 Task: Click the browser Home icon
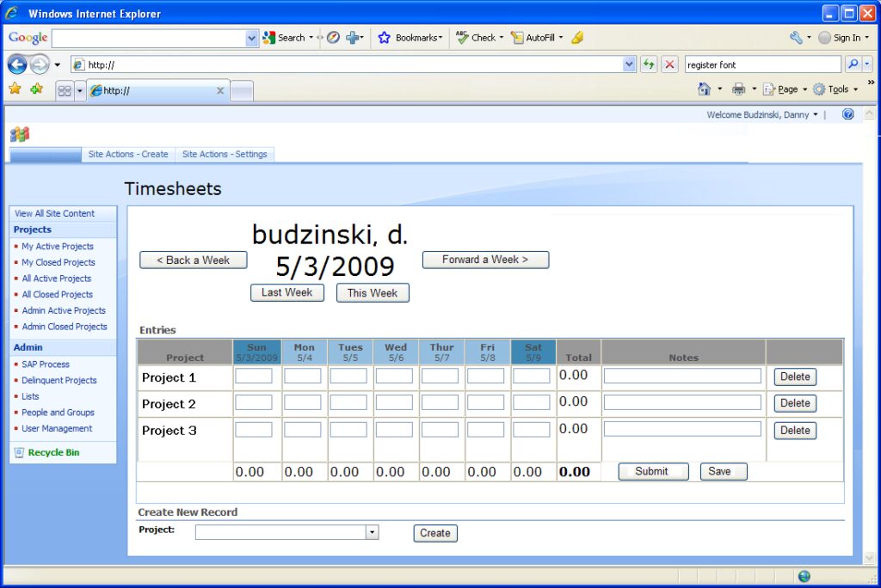point(703,89)
